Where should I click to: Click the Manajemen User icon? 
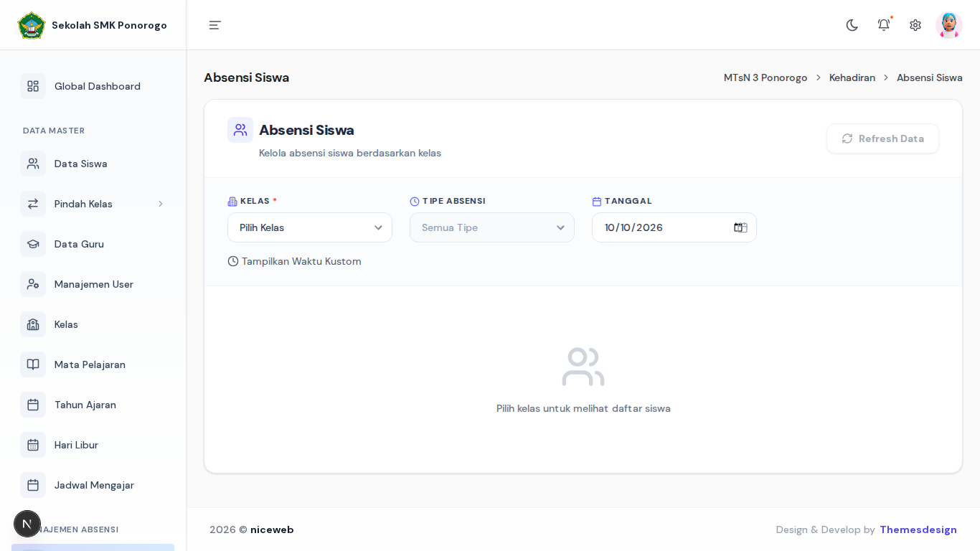[33, 284]
